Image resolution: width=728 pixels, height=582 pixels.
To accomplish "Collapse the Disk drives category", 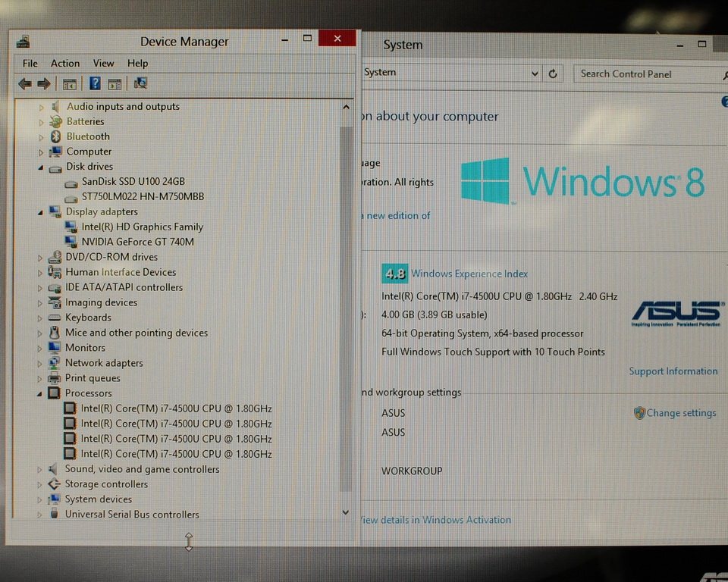I will point(41,167).
